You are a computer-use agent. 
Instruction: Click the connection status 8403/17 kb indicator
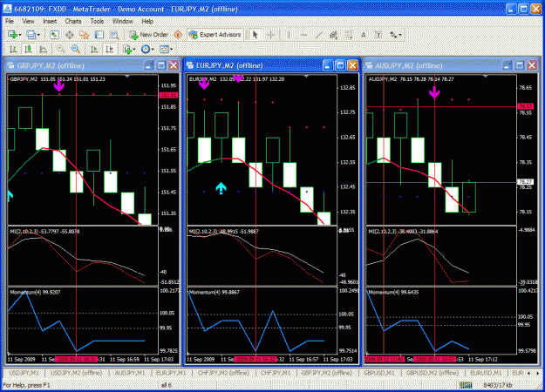point(497,385)
